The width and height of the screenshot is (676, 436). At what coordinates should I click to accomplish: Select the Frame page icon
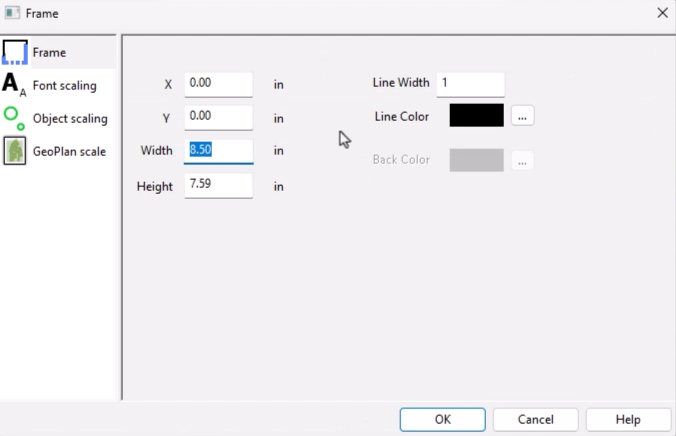click(15, 52)
